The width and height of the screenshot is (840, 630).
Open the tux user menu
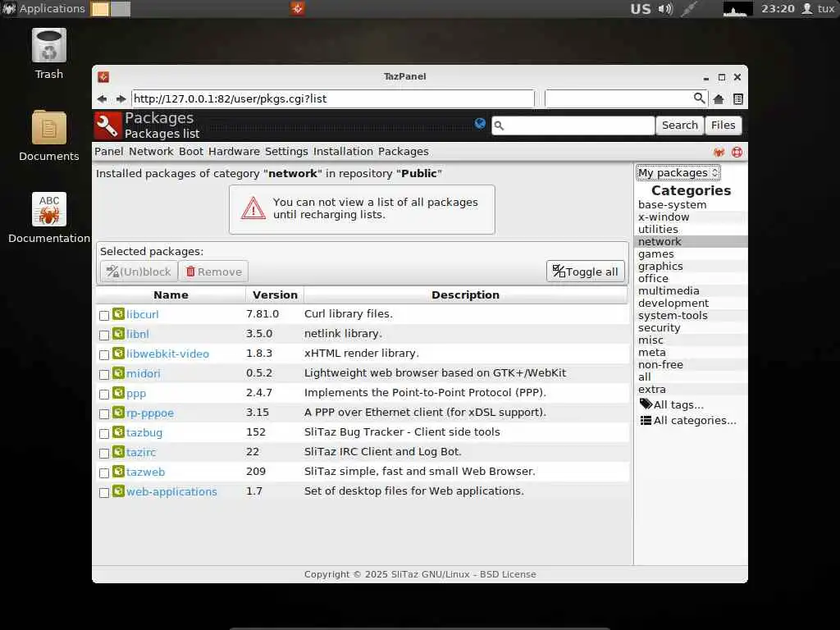pos(818,8)
